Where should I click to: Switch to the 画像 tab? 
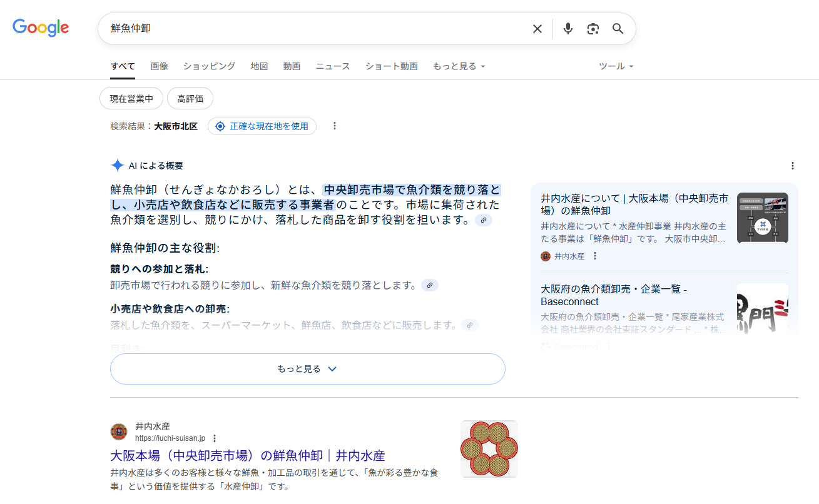click(159, 66)
